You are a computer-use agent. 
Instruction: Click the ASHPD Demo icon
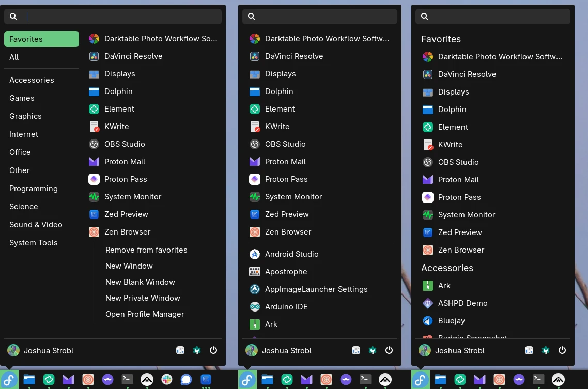point(427,303)
